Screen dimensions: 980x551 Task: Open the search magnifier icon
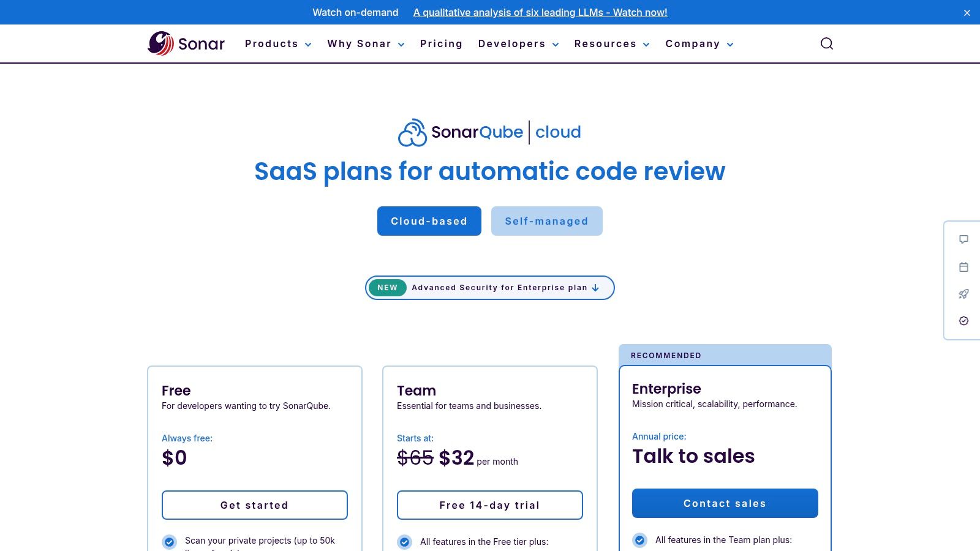[x=827, y=43]
